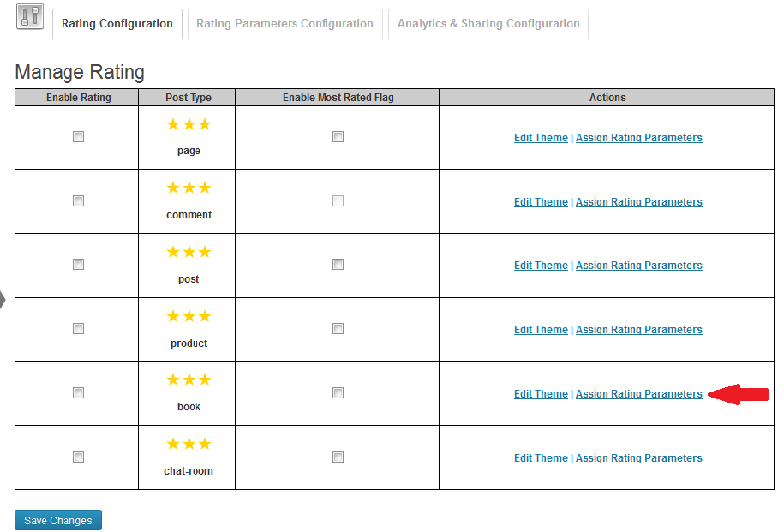
Task: Toggle Most Rated Flag for comment
Action: pos(338,200)
